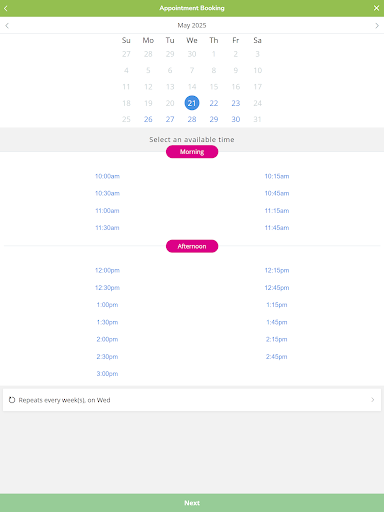
Task: Pick the 12:30pm appointment time
Action: click(107, 287)
